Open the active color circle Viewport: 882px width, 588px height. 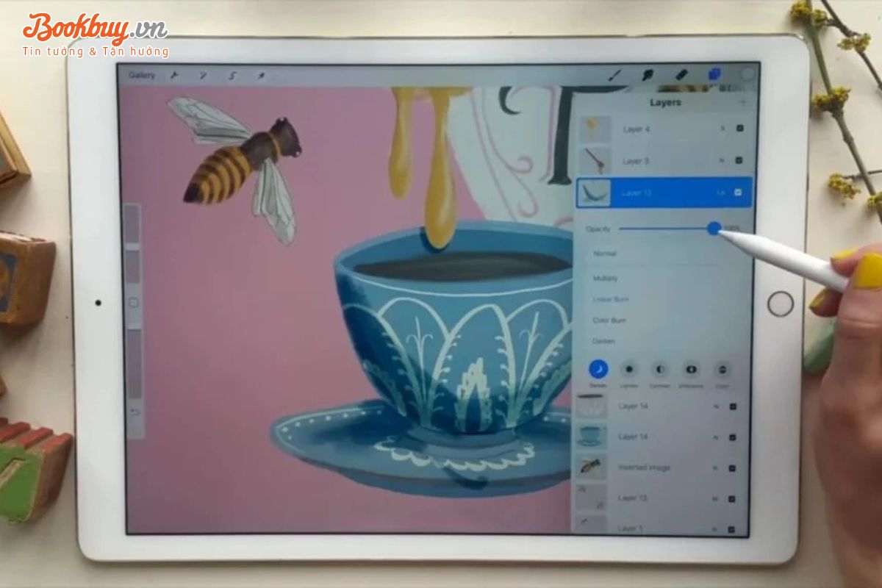coord(747,74)
